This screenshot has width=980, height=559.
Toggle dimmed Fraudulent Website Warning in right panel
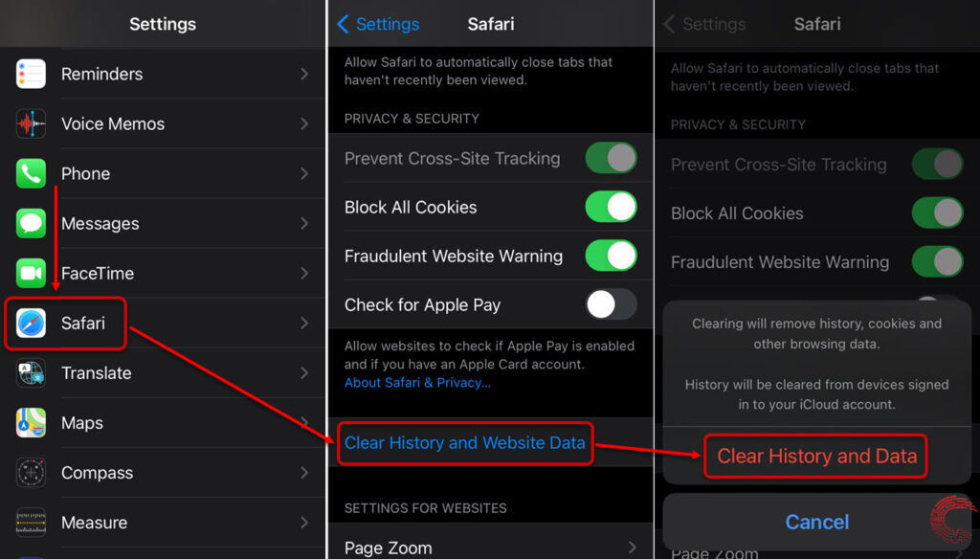coord(937,262)
